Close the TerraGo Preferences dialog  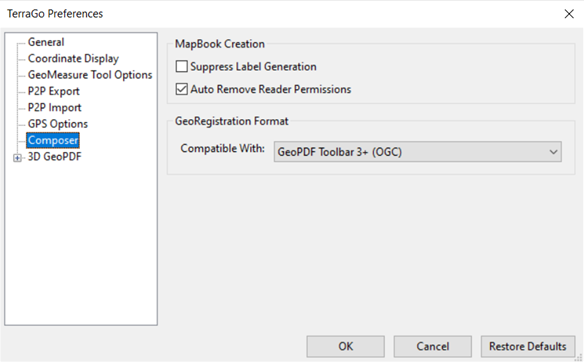tap(569, 14)
